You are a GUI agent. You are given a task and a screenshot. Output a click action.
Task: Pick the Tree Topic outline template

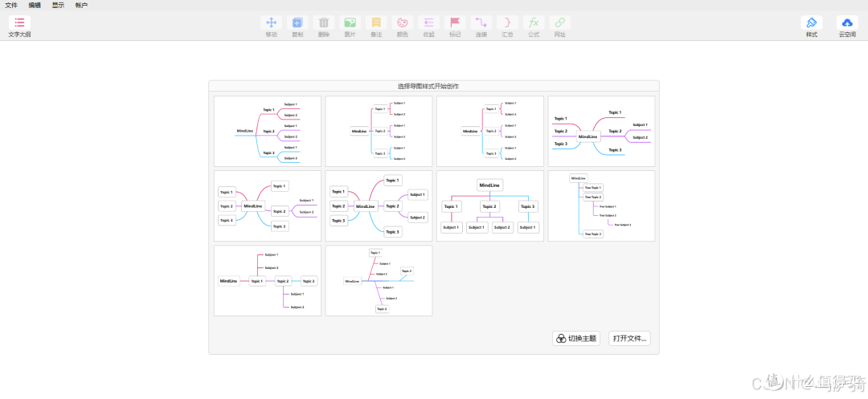click(x=601, y=206)
